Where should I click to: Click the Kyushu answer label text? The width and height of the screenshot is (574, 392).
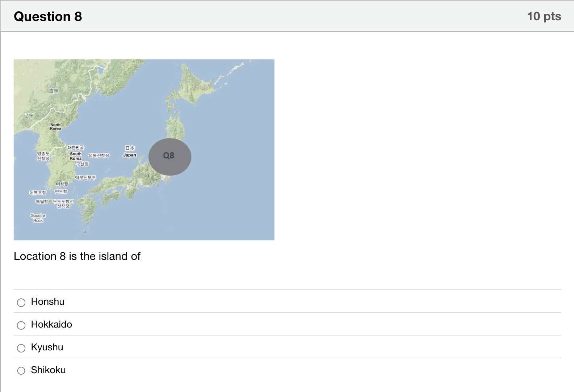[x=47, y=347]
